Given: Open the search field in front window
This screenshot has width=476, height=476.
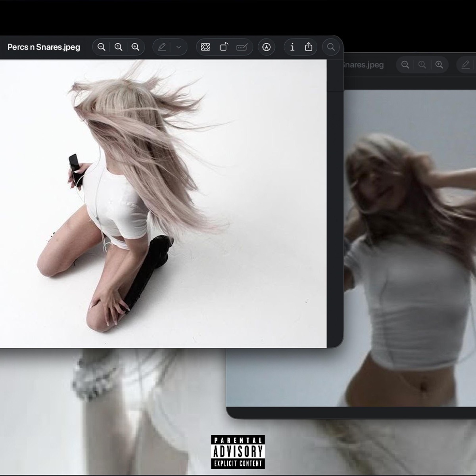Looking at the screenshot, I should coord(331,47).
